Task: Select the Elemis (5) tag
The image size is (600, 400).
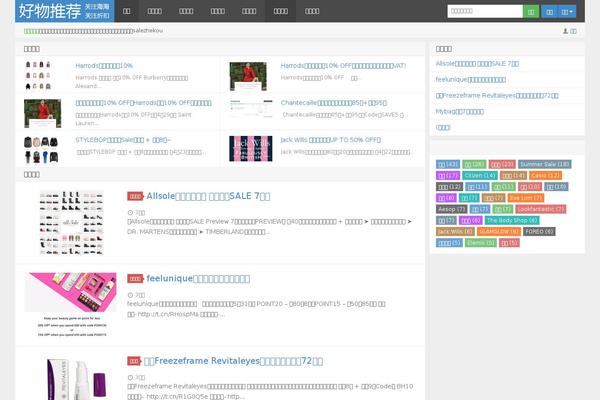Action: [x=481, y=243]
